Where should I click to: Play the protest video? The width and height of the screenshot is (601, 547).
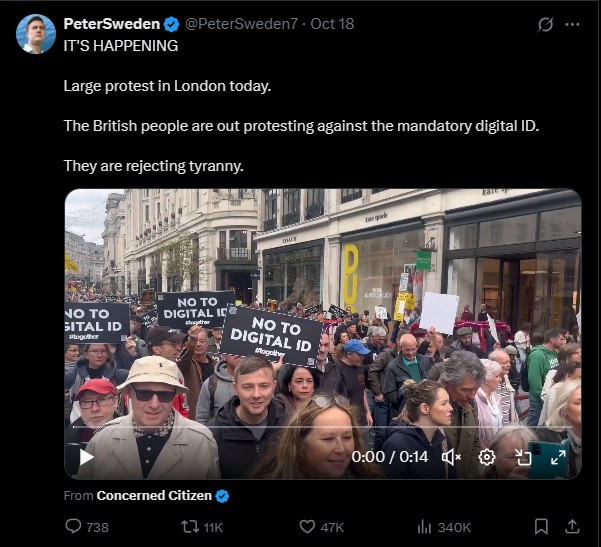[x=86, y=457]
